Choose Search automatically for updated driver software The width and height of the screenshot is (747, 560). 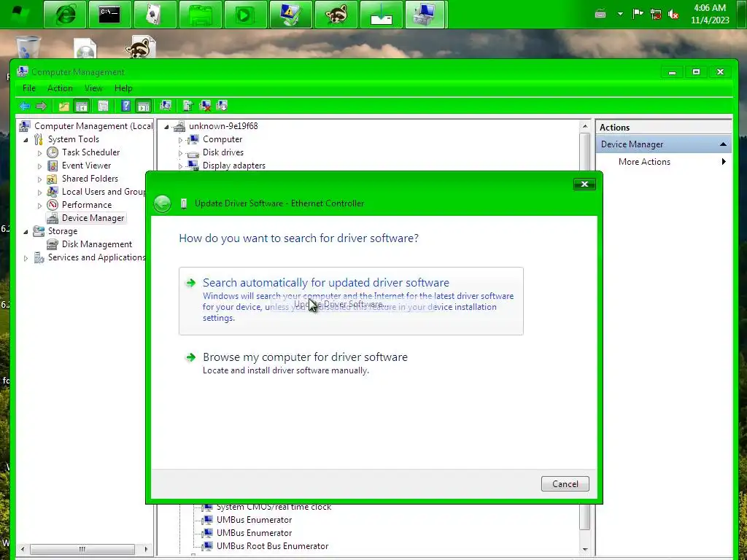click(x=351, y=301)
